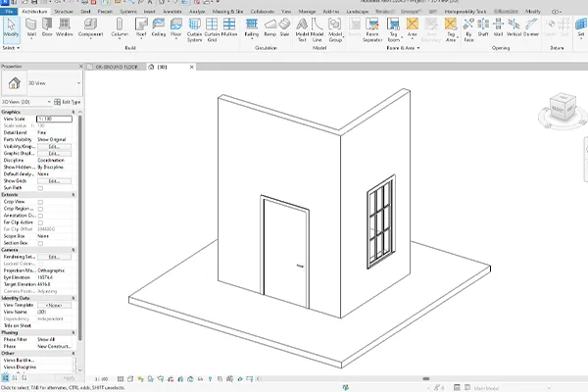Click the Curtain System tool
Viewport: 588px width, 392px height.
point(194,30)
